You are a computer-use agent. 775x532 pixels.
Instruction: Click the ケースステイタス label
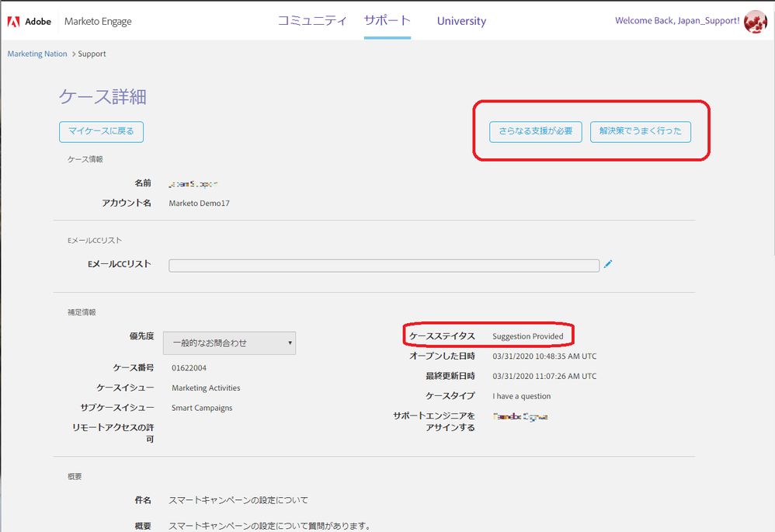pos(442,336)
